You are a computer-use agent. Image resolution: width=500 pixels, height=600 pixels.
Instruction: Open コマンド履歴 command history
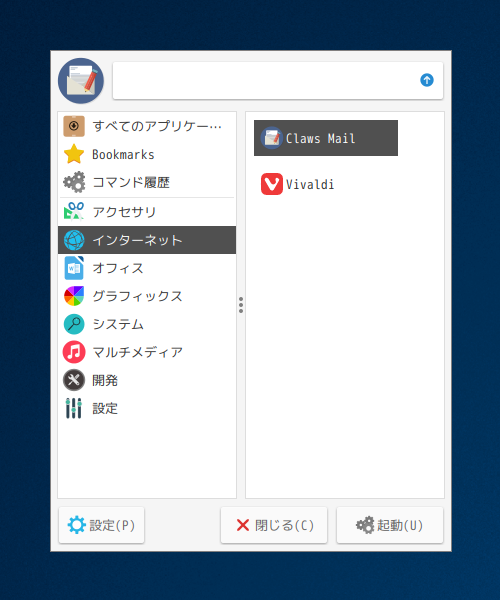(131, 182)
